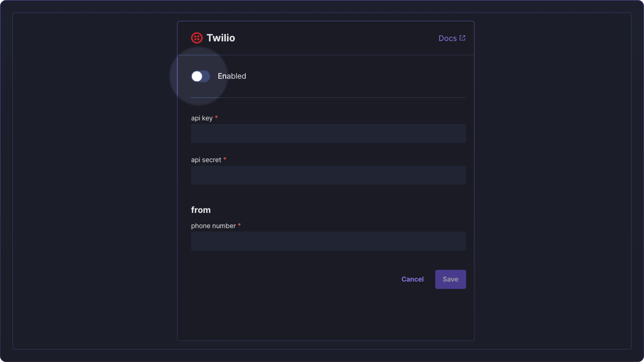The width and height of the screenshot is (644, 362).
Task: Click the red asterisk beside phone number
Action: pyautogui.click(x=239, y=225)
